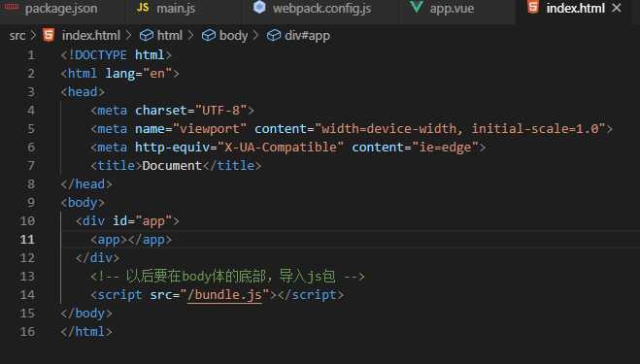
Task: Click the DOCTYPE keyword on line 1
Action: pyautogui.click(x=101, y=54)
